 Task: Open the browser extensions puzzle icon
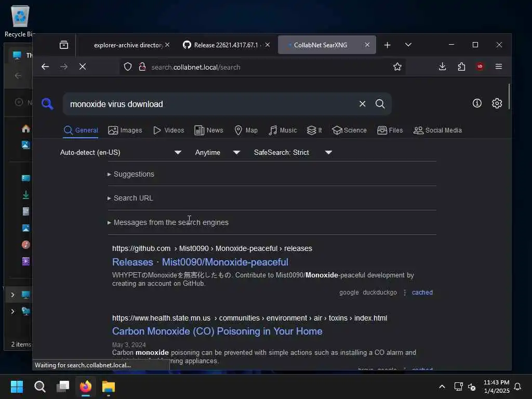tap(461, 66)
